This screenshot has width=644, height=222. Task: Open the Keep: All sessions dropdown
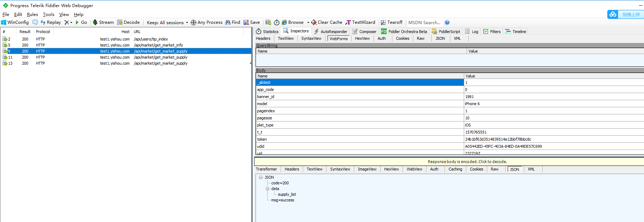(167, 22)
